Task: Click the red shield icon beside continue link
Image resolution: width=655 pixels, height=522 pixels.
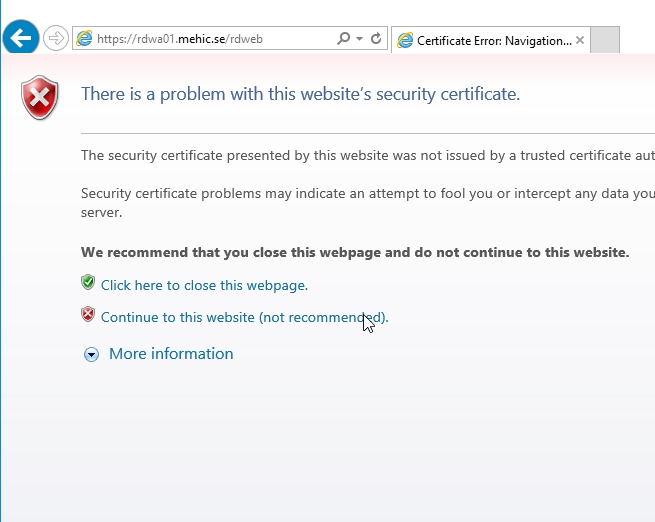Action: pyautogui.click(x=88, y=316)
